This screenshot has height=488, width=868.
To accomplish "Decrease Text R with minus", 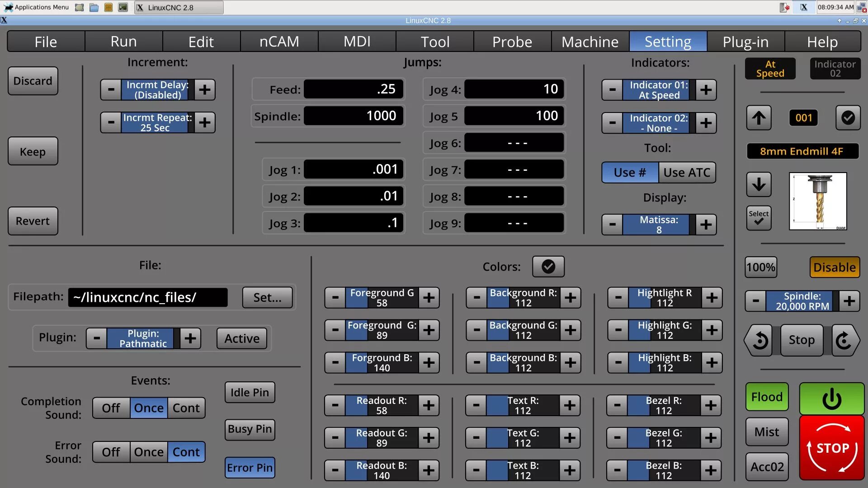I will click(476, 405).
